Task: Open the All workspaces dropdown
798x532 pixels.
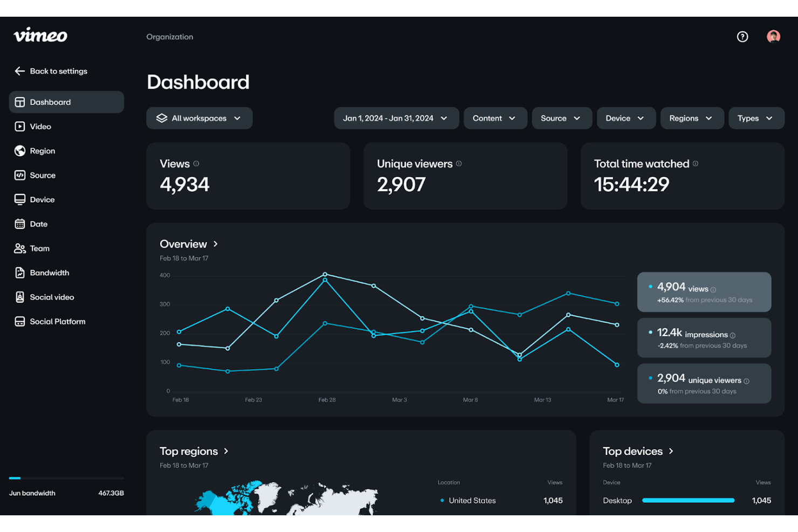Action: [x=199, y=118]
